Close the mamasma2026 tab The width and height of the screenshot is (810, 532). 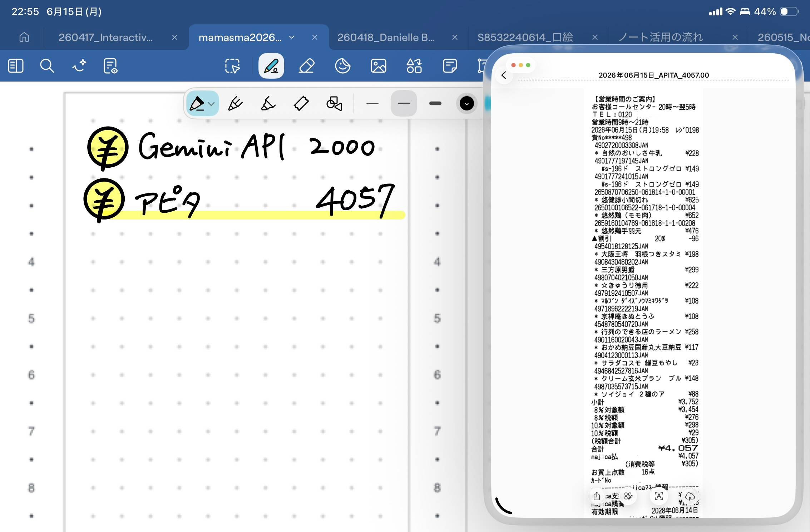pyautogui.click(x=315, y=37)
